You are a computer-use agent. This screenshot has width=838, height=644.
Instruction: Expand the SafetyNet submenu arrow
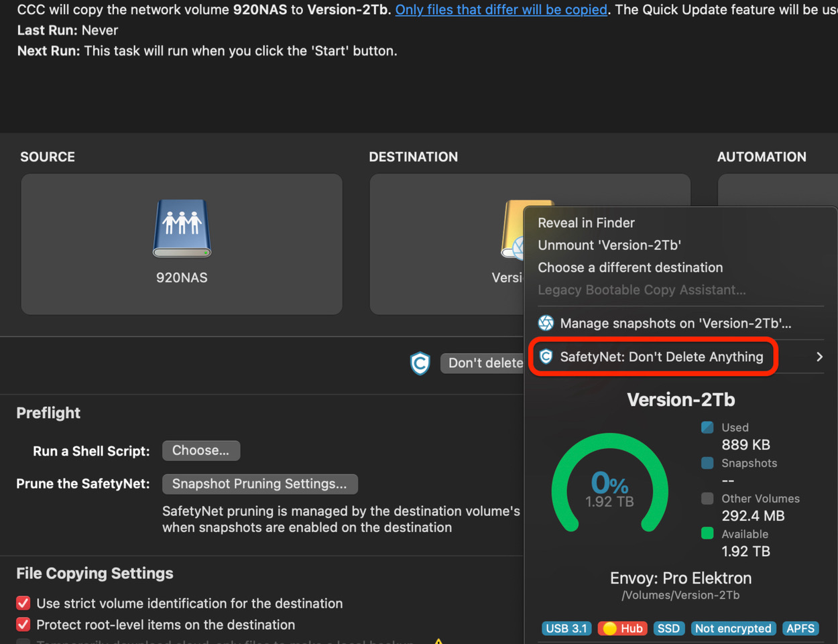819,357
